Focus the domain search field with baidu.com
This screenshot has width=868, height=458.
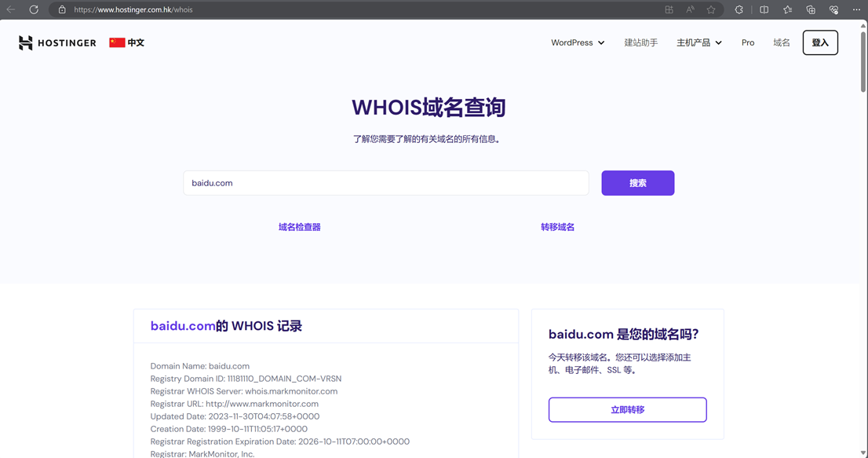(x=386, y=183)
